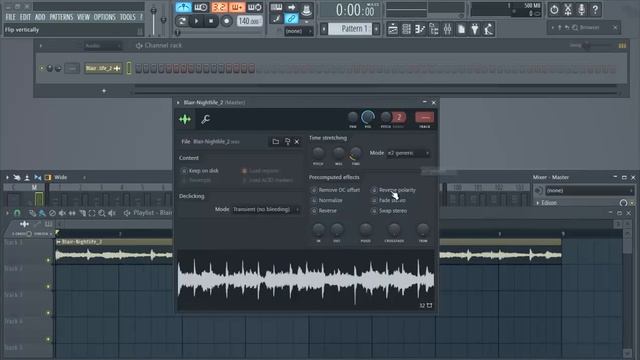Expand the channel settings window menu arrow
Image resolution: width=640 pixels, height=360 pixels.
coord(178,102)
